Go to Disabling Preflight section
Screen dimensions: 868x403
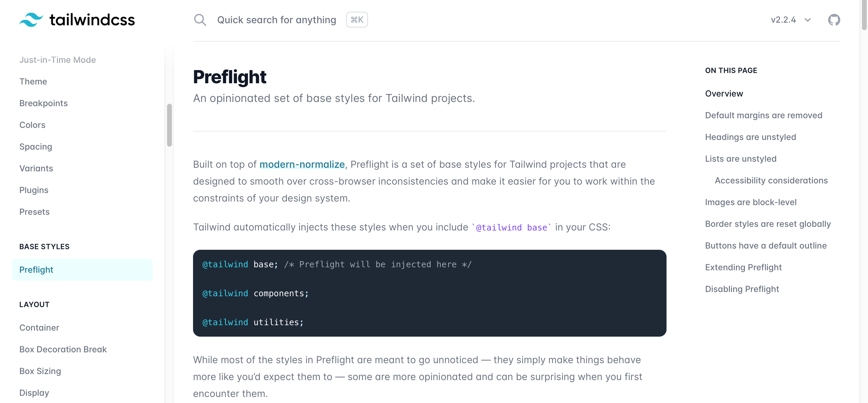742,289
